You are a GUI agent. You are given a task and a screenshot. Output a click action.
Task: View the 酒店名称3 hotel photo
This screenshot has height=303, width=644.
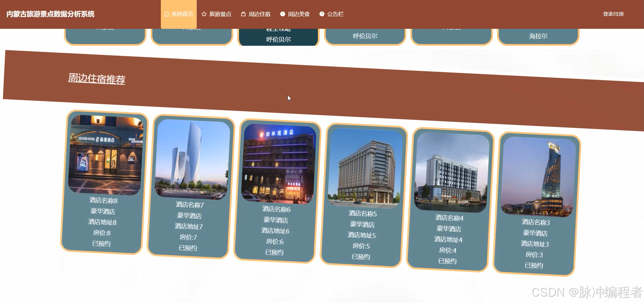538,177
